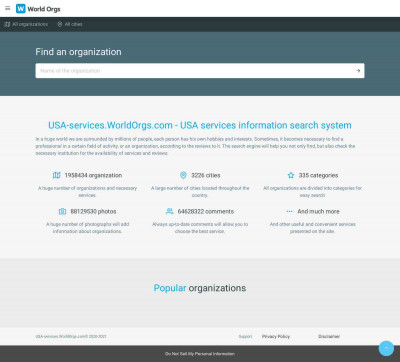This screenshot has height=362, width=400.
Task: Click the 64628322 comments text
Action: pos(206,211)
